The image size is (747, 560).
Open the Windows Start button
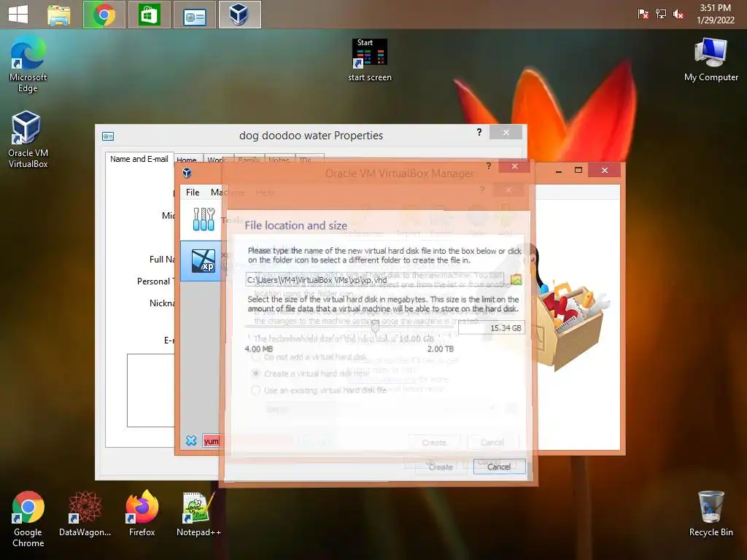click(18, 15)
